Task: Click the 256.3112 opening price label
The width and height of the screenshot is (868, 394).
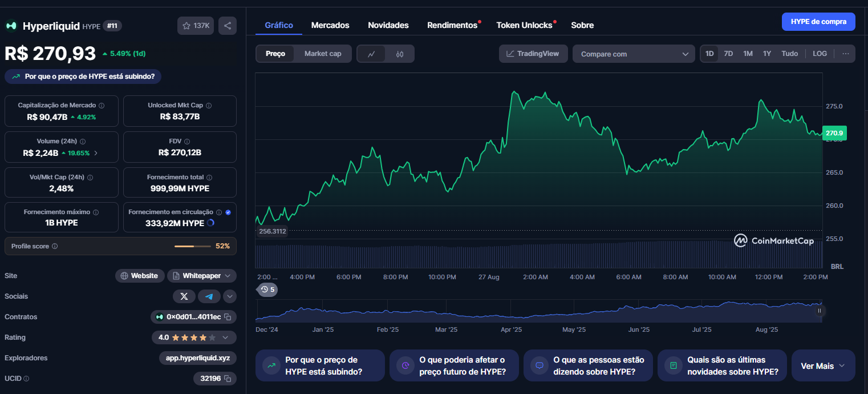Action: click(x=272, y=231)
